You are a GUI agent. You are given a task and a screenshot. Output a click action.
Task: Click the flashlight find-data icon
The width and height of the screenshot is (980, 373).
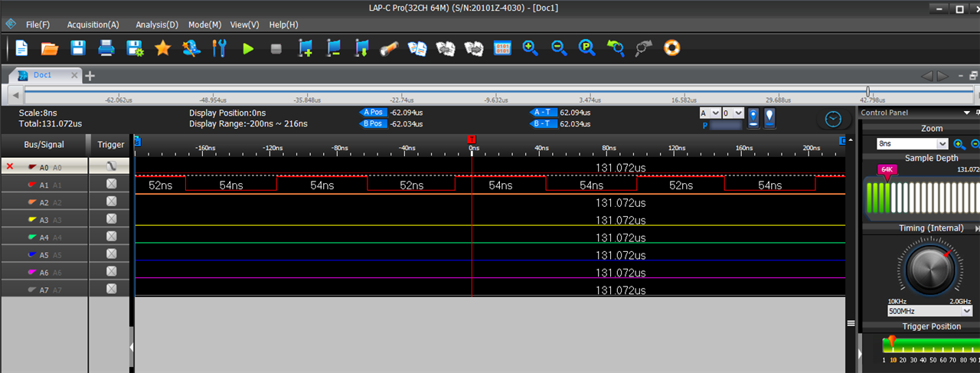tap(389, 48)
